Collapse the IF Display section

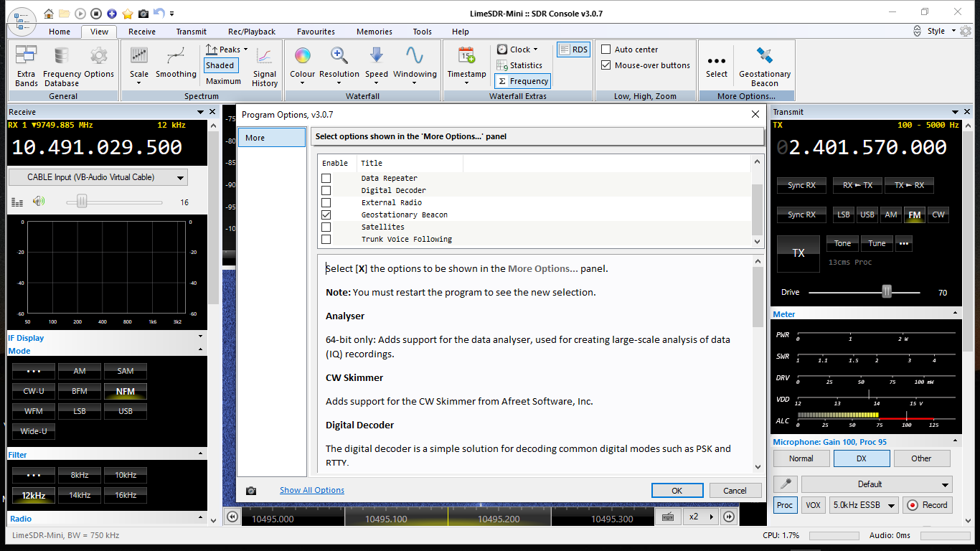click(200, 337)
